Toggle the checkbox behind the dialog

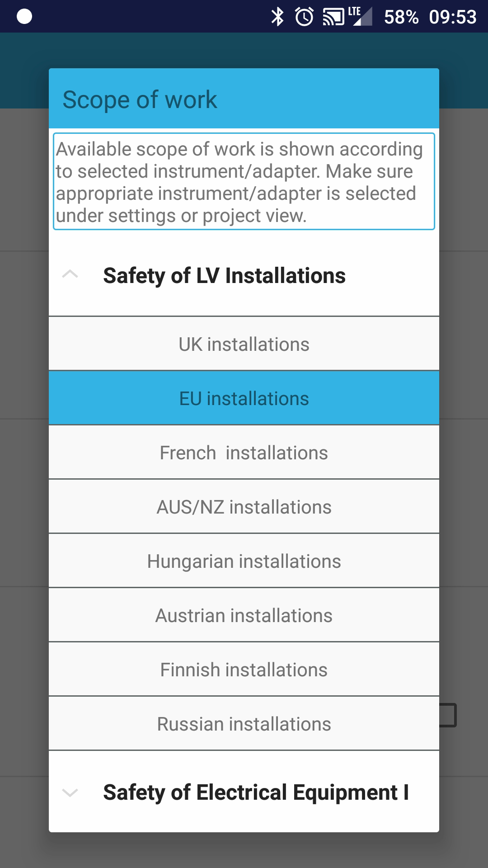(x=448, y=715)
